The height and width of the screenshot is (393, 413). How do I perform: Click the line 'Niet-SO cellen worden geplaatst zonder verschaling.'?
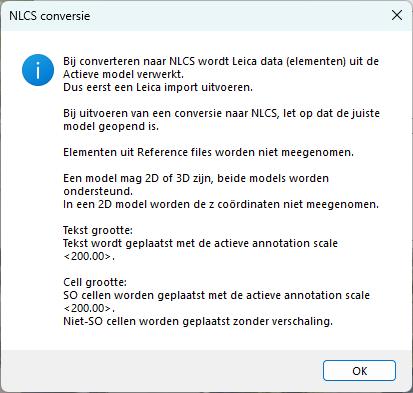[198, 321]
